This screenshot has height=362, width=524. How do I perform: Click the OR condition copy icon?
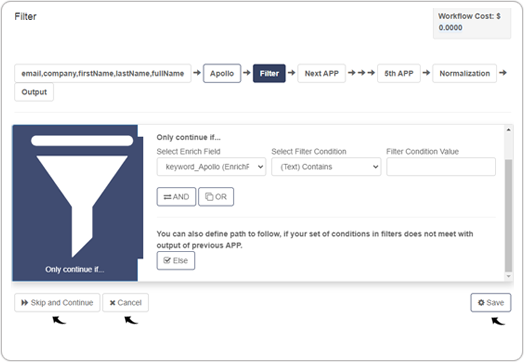[x=209, y=197]
